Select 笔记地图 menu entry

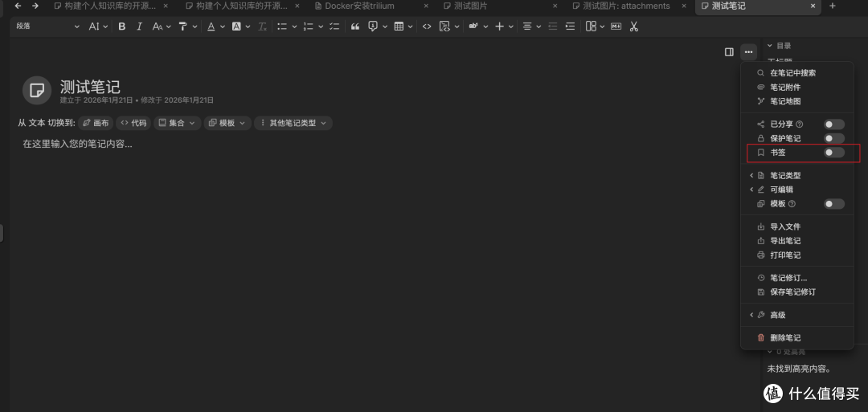[797, 102]
